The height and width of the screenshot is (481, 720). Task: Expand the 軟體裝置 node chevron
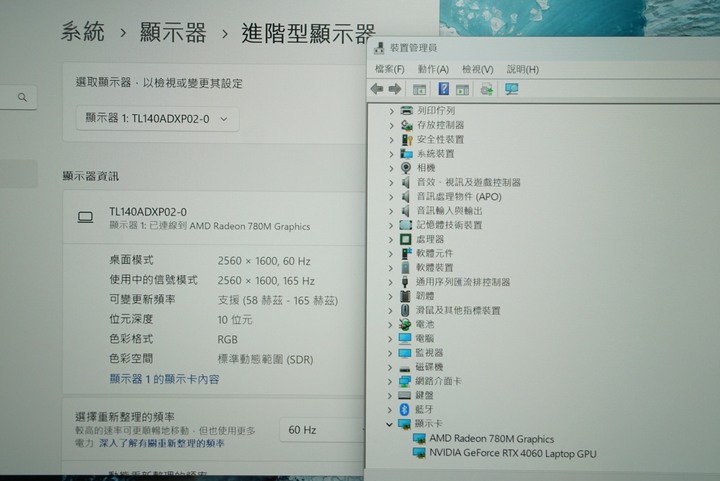[x=391, y=268]
